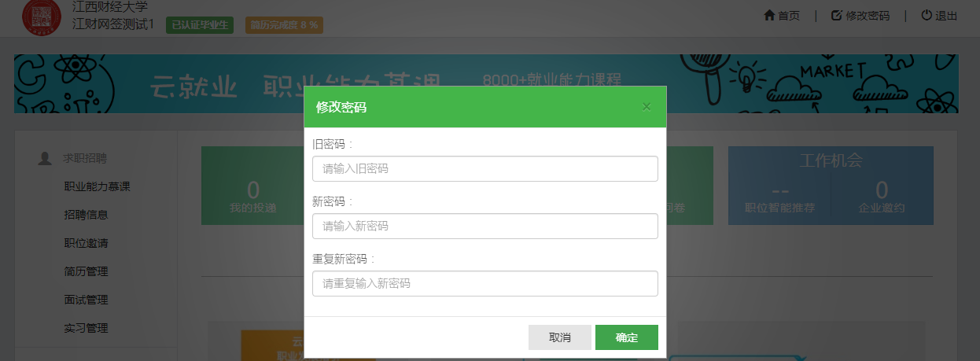Select 职位邀请 sidebar item

86,243
